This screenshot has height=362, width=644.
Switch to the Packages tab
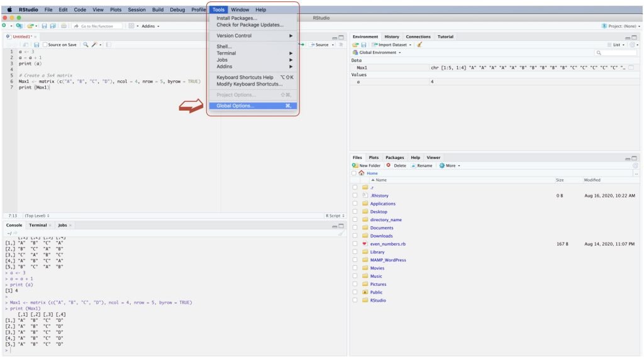(394, 157)
